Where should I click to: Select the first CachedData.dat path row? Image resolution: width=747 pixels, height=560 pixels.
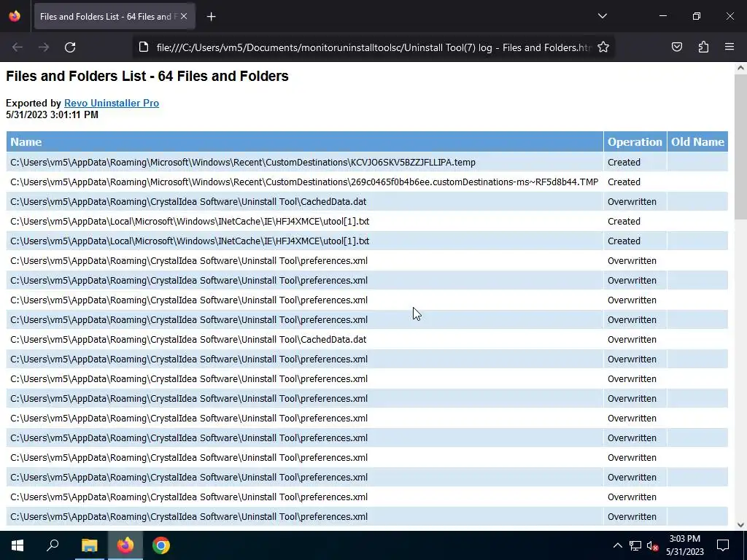coord(305,202)
